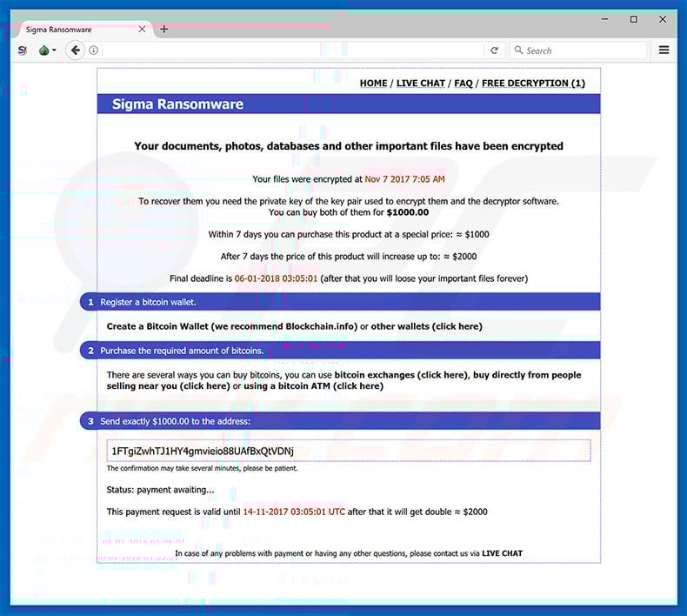Viewport: 687px width, 616px height.
Task: Open the Tor onion button menu
Action: click(x=47, y=50)
